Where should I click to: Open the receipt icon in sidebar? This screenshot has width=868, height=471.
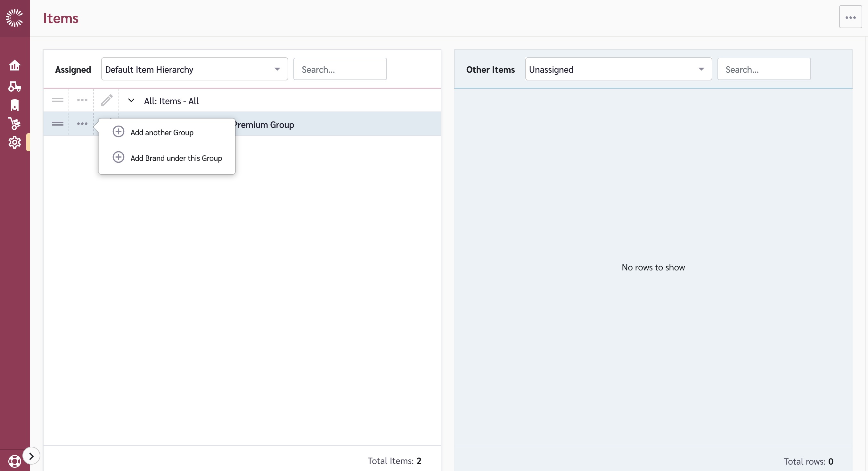coord(14,105)
